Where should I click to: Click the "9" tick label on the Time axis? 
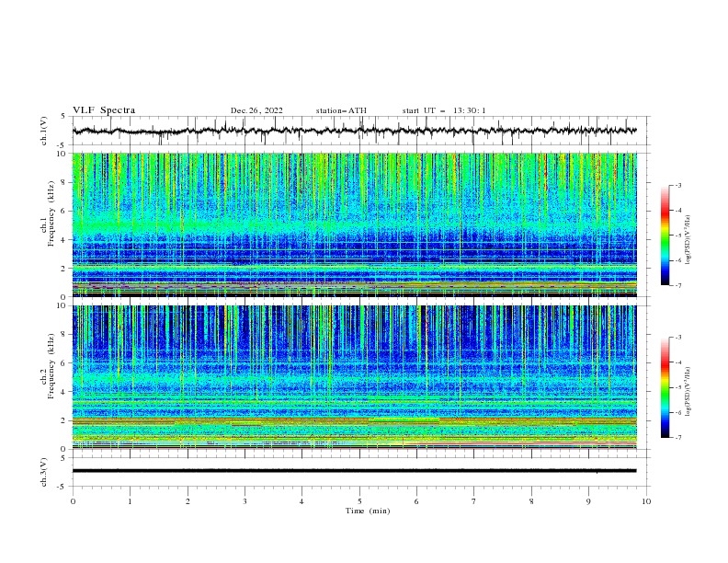tap(588, 501)
